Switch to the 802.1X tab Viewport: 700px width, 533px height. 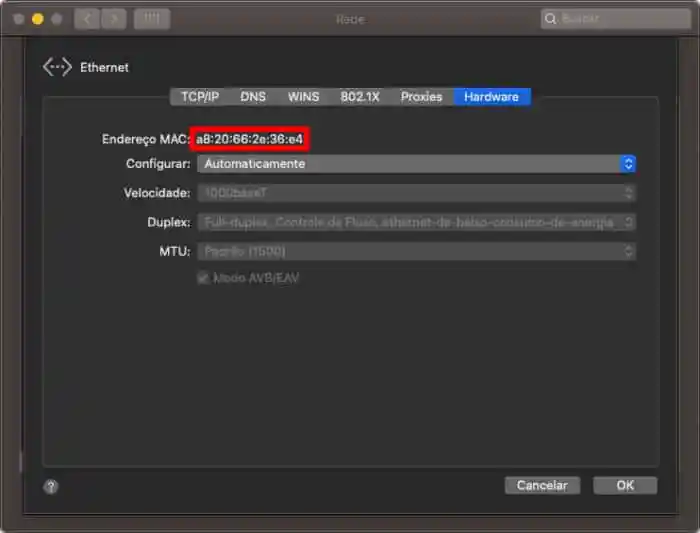click(x=360, y=96)
